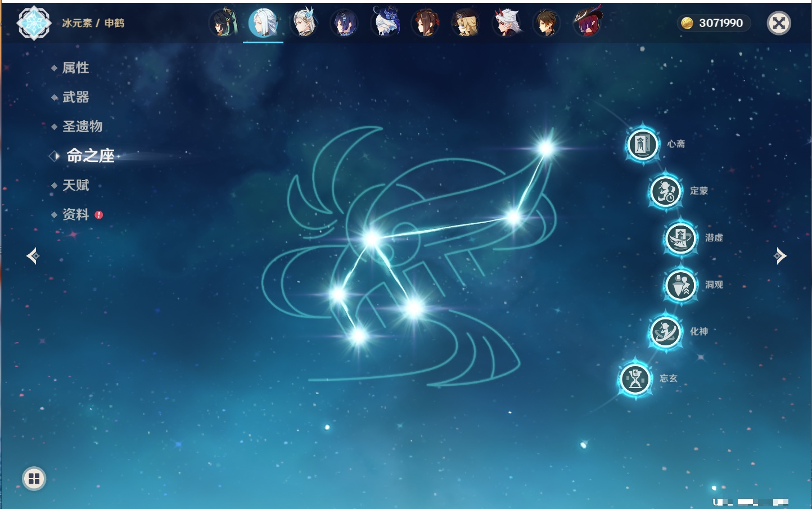Open the 定蒙 constellation node icon
Screen dimensions: 812x509
tap(665, 191)
